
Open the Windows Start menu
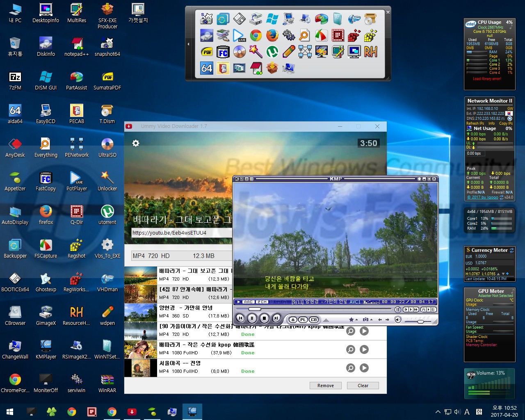click(10, 412)
